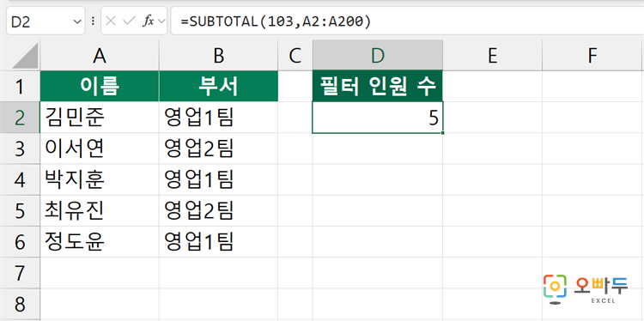Click 영업1팀 cell in row 4
The height and width of the screenshot is (321, 644).
click(x=218, y=179)
